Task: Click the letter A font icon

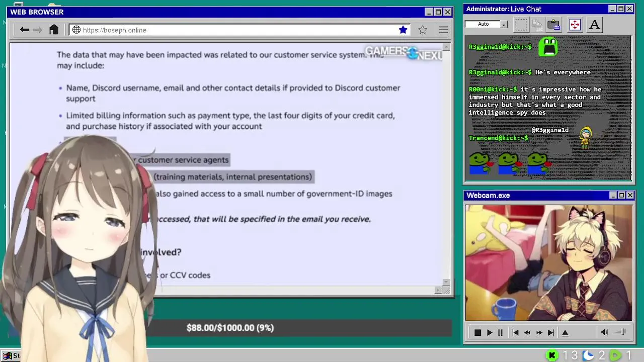Action: (594, 24)
